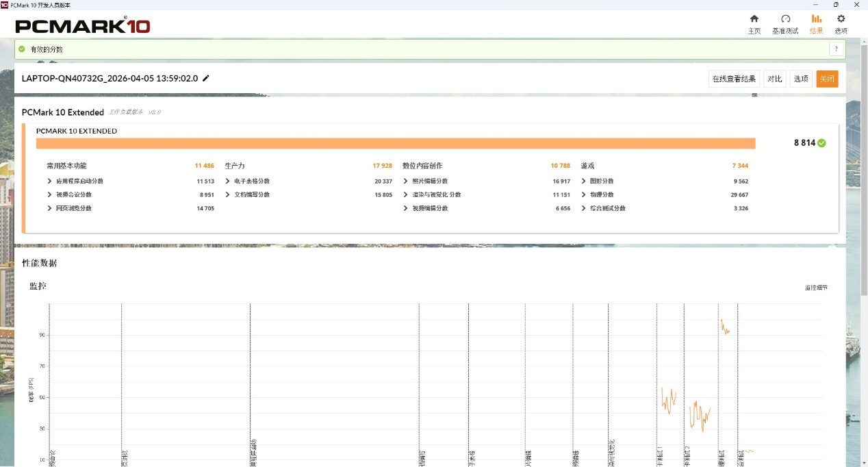This screenshot has height=467, width=868.
Task: Click the spreadsheet score 20 337
Action: (x=383, y=181)
